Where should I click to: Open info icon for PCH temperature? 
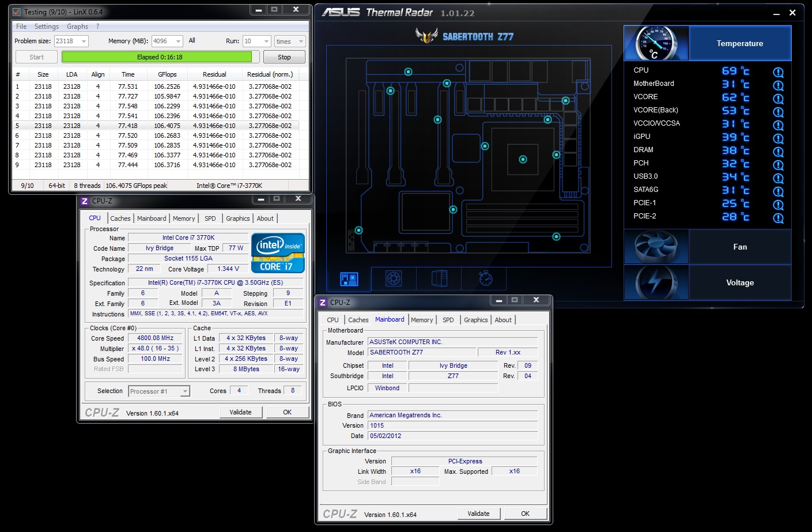pos(778,165)
